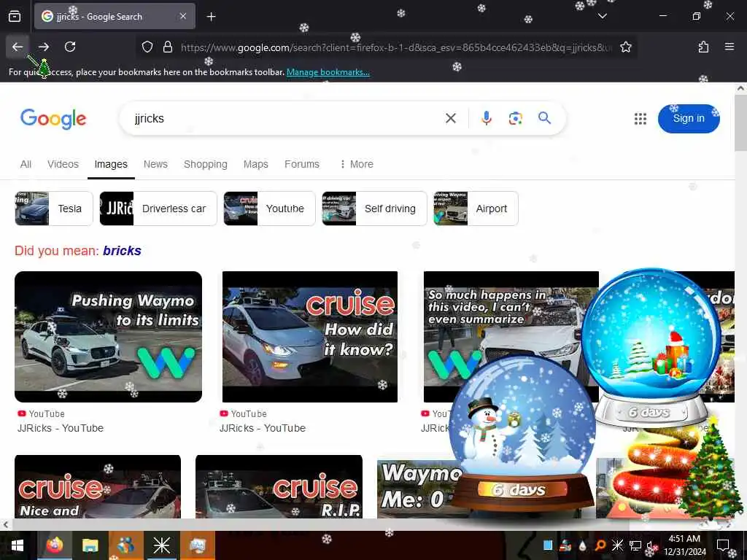This screenshot has width=747, height=560.
Task: Open the 'cruise R.I.P.' thumbnail
Action: [x=279, y=486]
